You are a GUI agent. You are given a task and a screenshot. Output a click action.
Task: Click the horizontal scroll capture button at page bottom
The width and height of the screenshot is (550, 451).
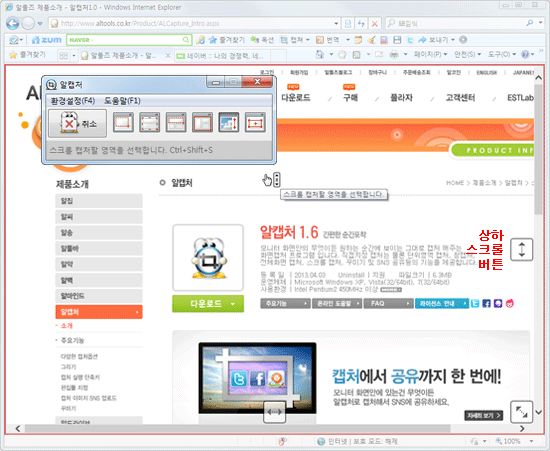tap(274, 412)
